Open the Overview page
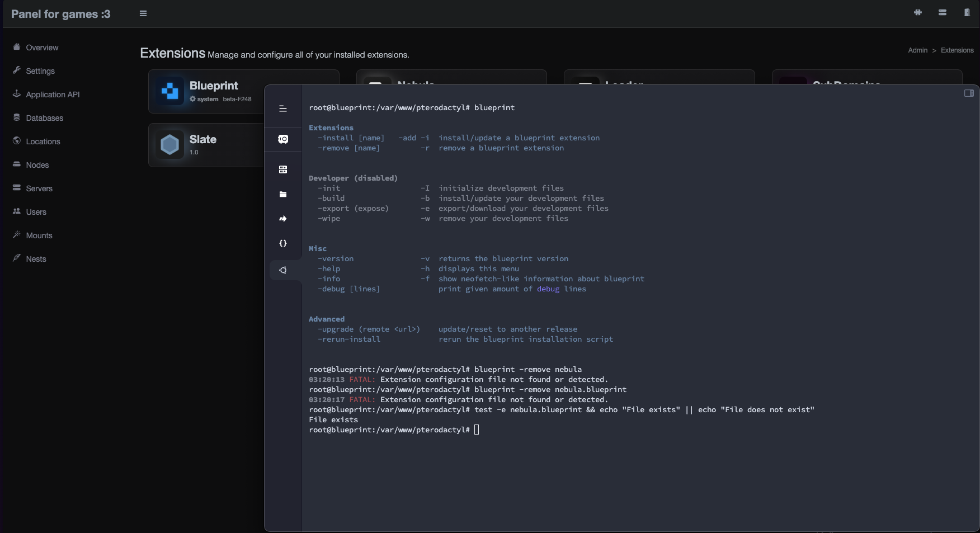Image resolution: width=980 pixels, height=533 pixels. [x=42, y=48]
